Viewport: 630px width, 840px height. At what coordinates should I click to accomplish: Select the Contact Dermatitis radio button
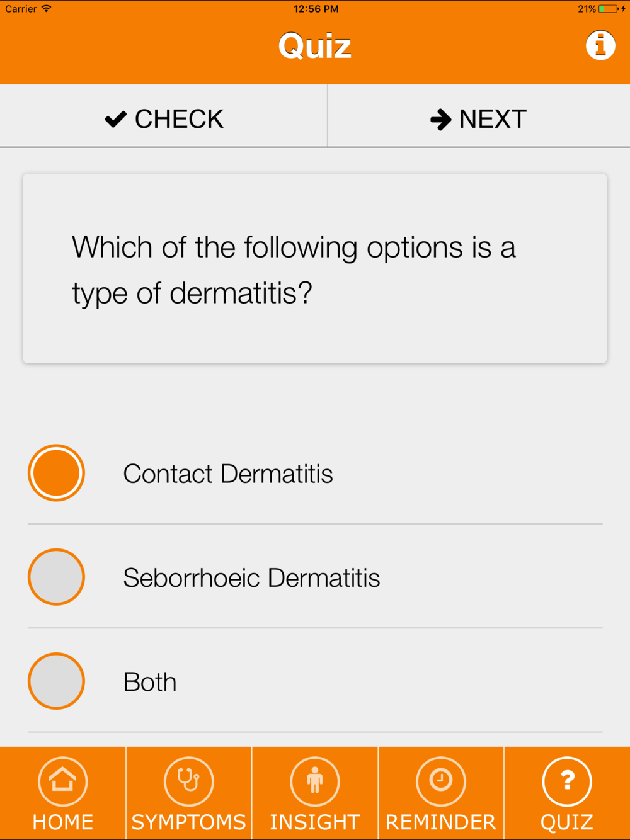point(56,473)
